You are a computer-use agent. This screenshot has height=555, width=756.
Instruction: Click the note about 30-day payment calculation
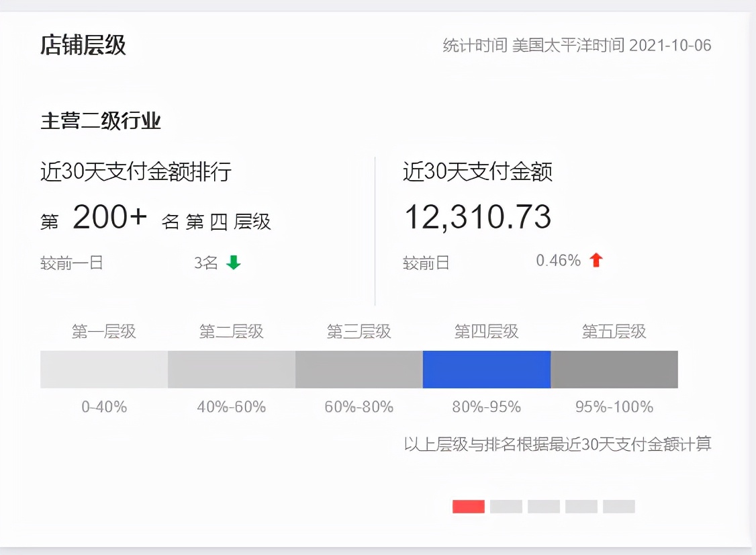point(559,445)
